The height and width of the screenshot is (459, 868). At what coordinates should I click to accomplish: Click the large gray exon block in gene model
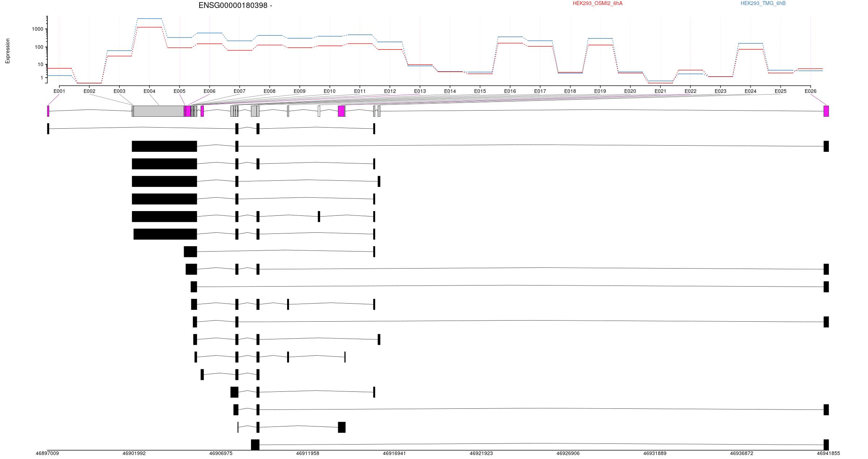[x=159, y=111]
